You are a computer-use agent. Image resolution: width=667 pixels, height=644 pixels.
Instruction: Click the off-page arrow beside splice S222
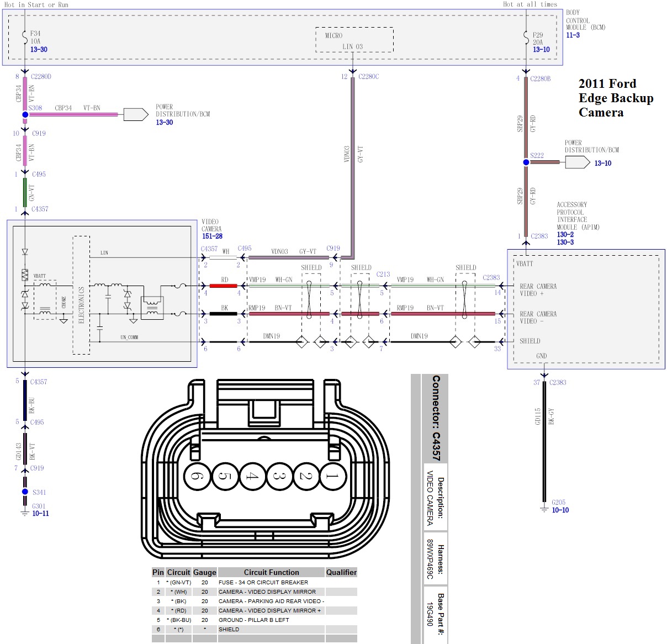click(x=578, y=162)
